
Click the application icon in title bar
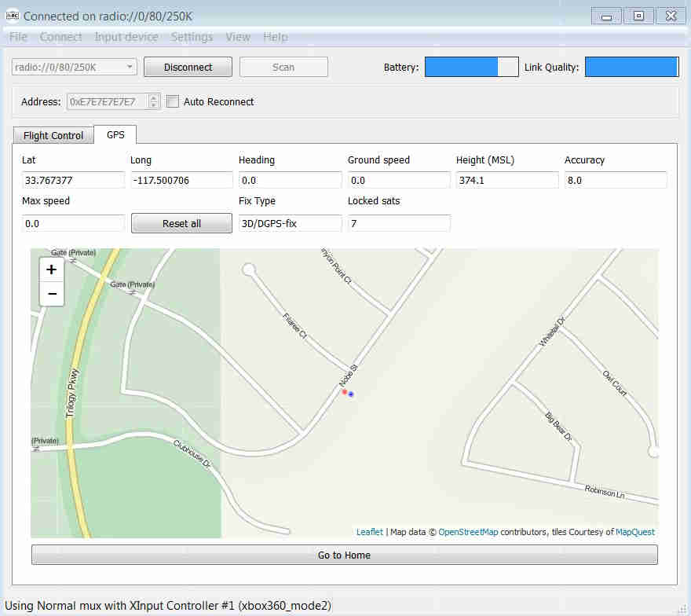(12, 16)
